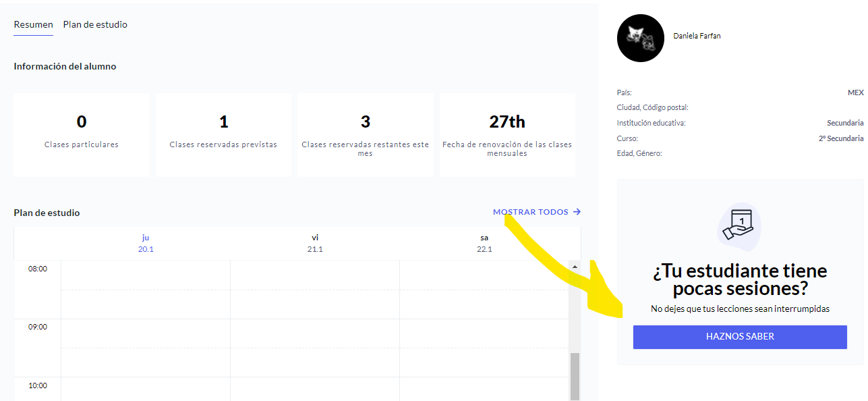Viewport: 868px width, 401px height.
Task: Open the Clases reservadas previstas card
Action: (x=223, y=135)
